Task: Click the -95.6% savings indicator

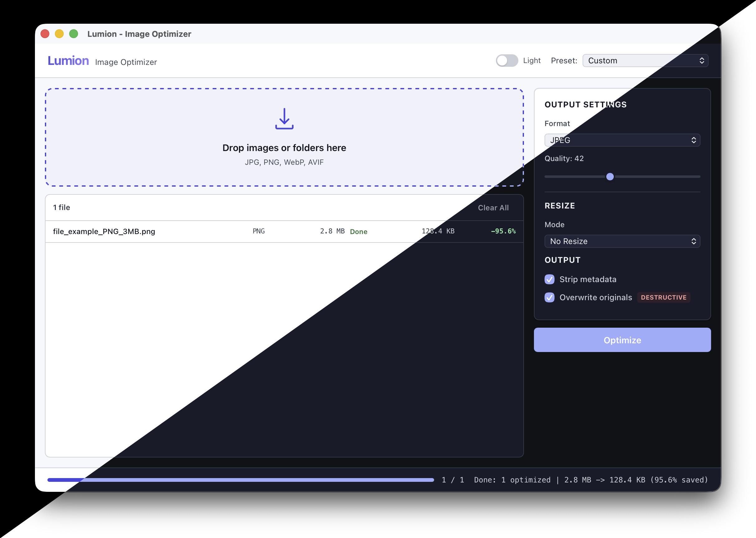Action: point(503,231)
